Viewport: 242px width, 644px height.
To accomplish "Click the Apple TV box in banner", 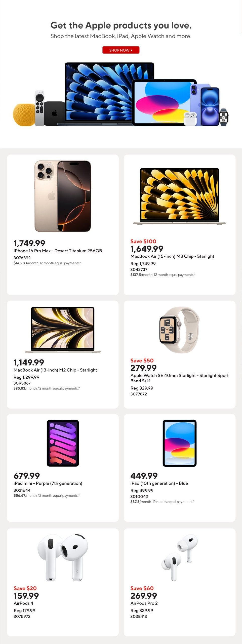I will coord(55,113).
